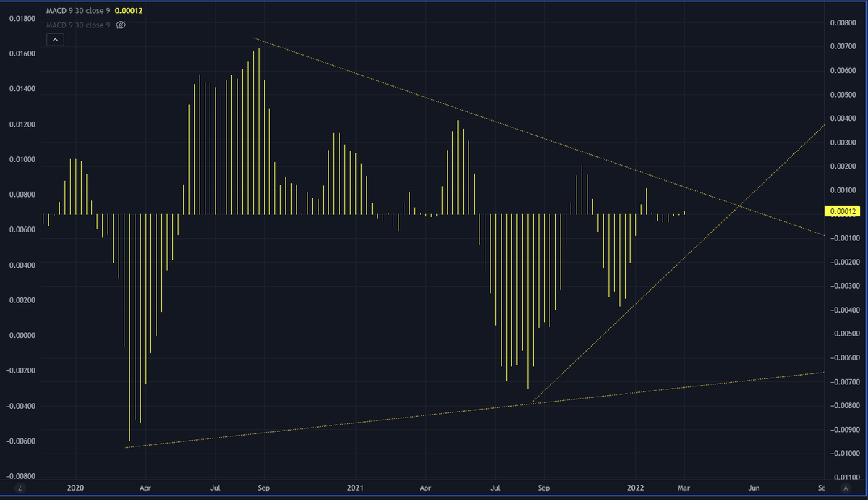Click the Jun label on the date axis
The image size is (868, 500).
coord(754,488)
